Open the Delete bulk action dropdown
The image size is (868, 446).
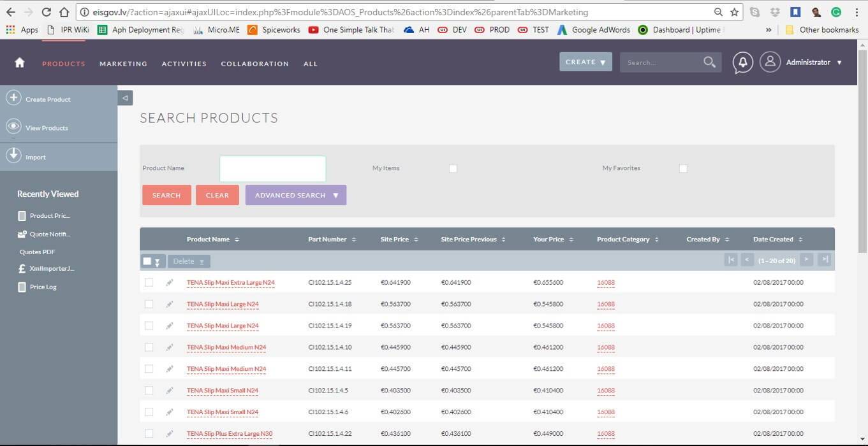click(189, 261)
